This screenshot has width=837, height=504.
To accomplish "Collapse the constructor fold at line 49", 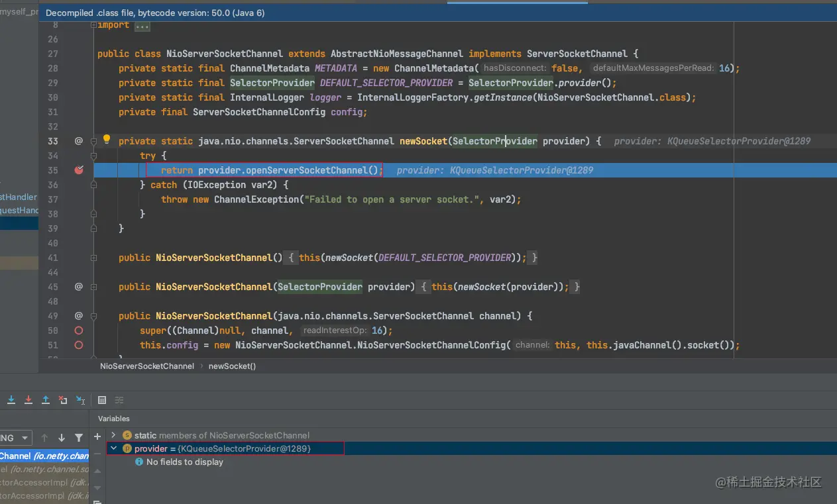I will [x=94, y=316].
